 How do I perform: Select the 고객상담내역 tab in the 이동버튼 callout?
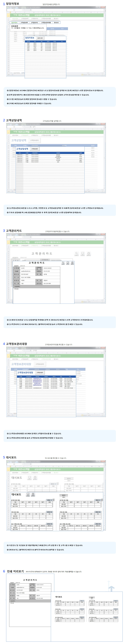pyautogui.click(x=24, y=22)
